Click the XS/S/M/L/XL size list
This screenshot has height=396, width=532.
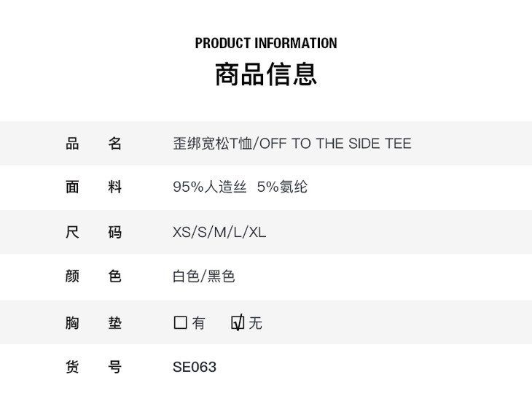point(219,233)
